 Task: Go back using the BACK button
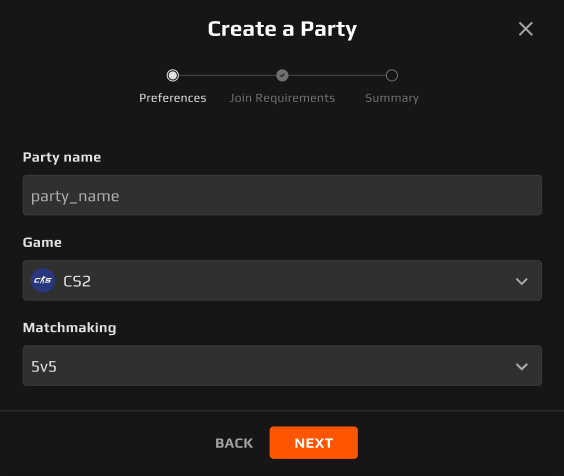point(234,443)
